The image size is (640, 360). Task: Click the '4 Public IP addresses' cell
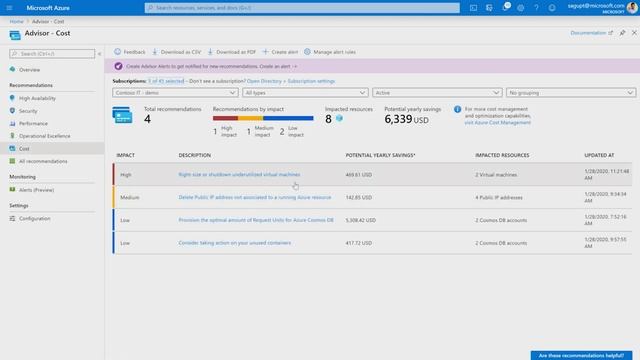(499, 198)
